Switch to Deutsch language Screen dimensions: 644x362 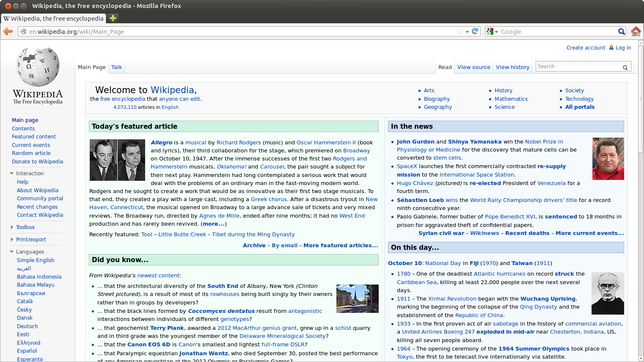pyautogui.click(x=28, y=326)
